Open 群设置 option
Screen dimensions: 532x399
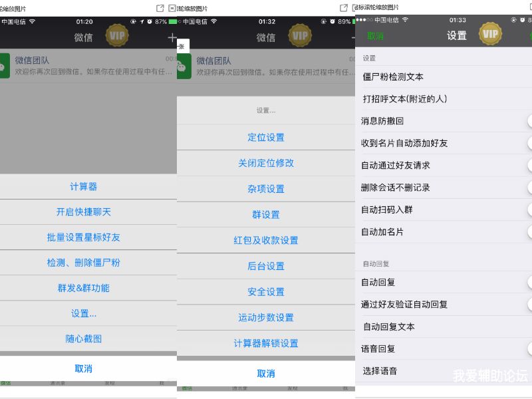coord(266,215)
